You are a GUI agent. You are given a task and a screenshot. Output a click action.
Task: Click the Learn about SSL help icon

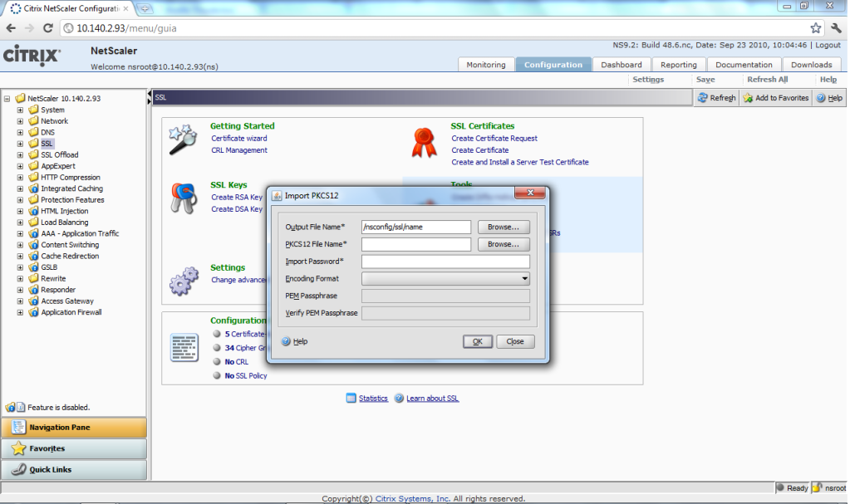click(399, 399)
